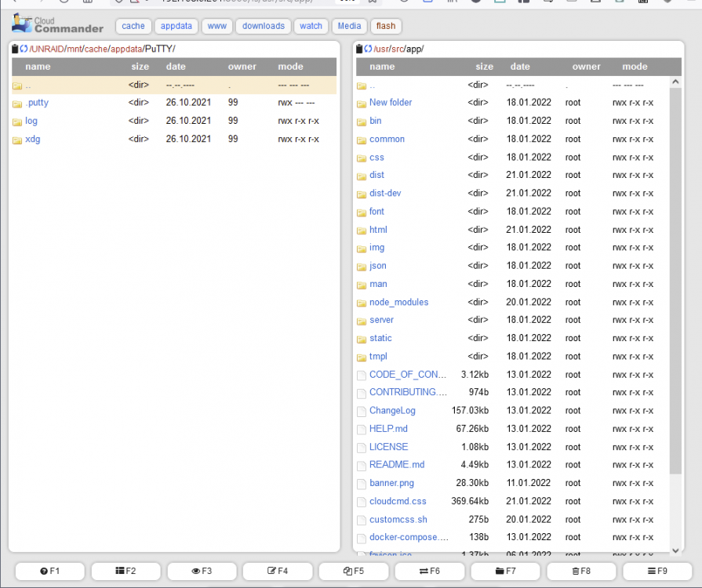Image resolution: width=702 pixels, height=588 pixels.
Task: Go to the downloads shortcut
Action: [264, 26]
